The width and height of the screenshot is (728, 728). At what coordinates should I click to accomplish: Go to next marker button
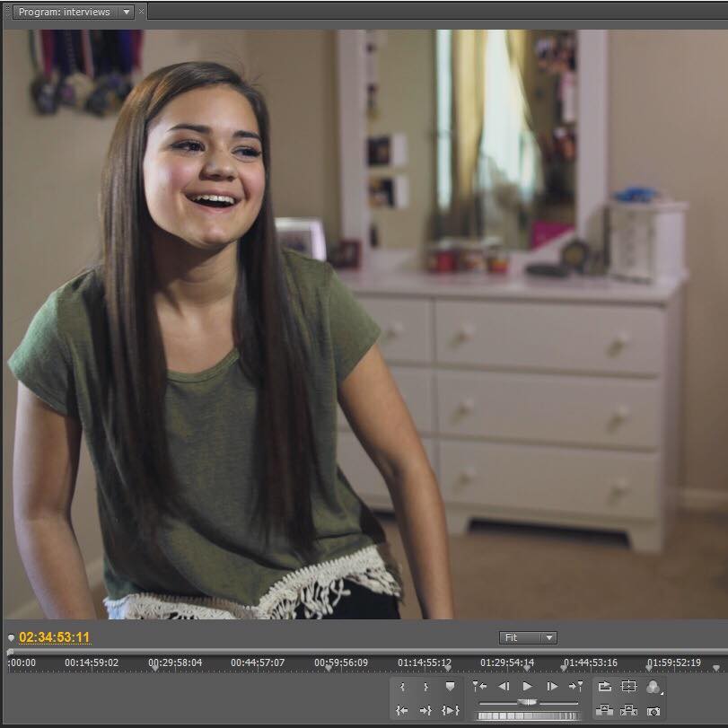(x=575, y=686)
